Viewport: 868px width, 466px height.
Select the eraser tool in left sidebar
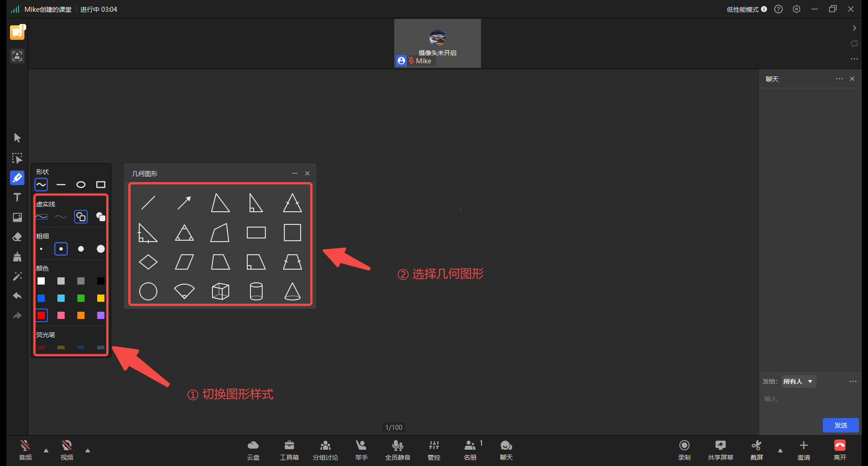(17, 237)
